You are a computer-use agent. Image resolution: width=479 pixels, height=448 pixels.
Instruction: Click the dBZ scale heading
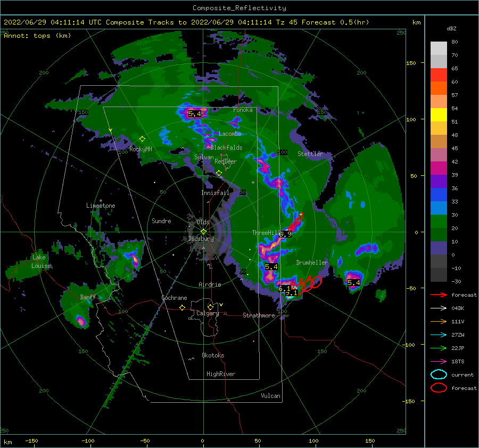click(451, 29)
